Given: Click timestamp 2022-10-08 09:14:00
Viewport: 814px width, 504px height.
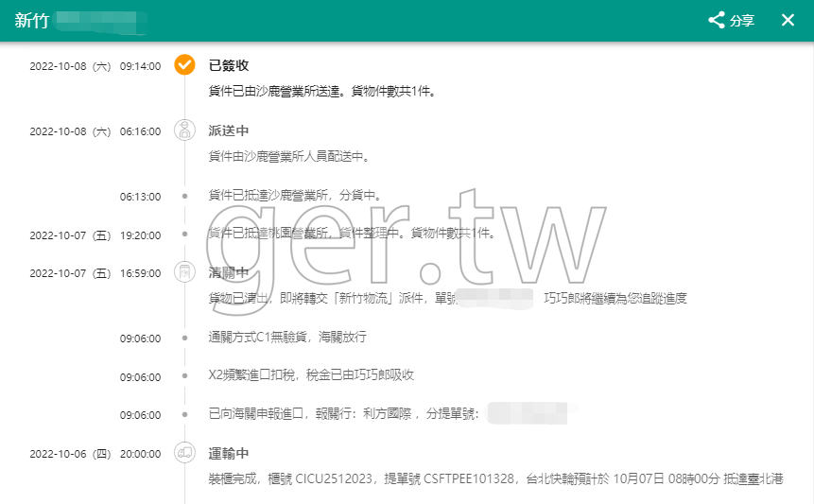Looking at the screenshot, I should point(95,66).
